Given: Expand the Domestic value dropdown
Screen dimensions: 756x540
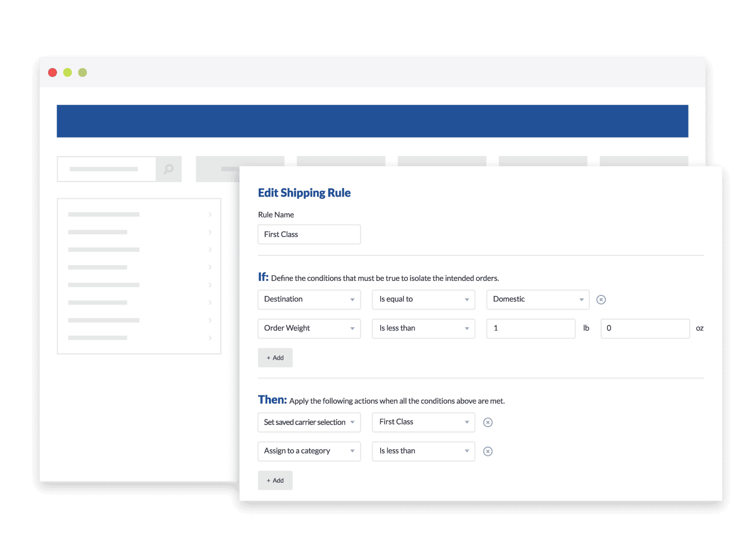Looking at the screenshot, I should [x=537, y=299].
